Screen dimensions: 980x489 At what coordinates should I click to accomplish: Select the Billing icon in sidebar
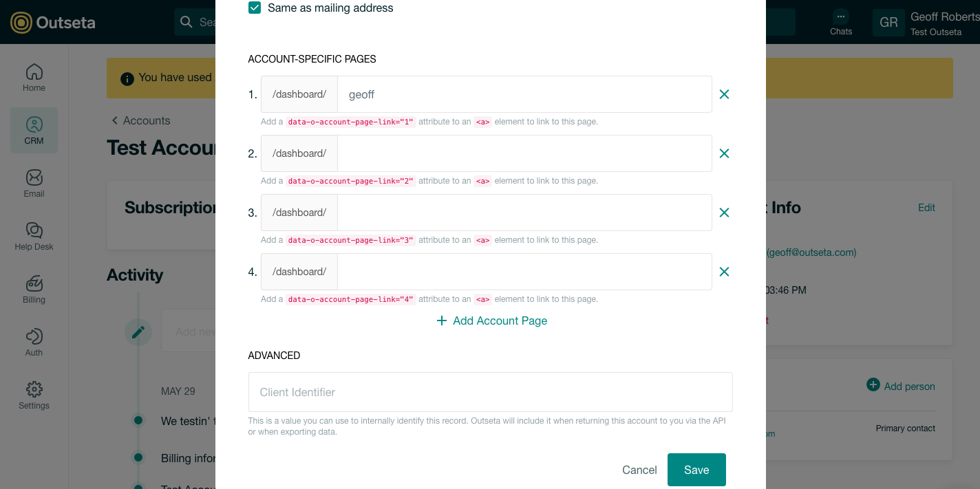pyautogui.click(x=33, y=287)
